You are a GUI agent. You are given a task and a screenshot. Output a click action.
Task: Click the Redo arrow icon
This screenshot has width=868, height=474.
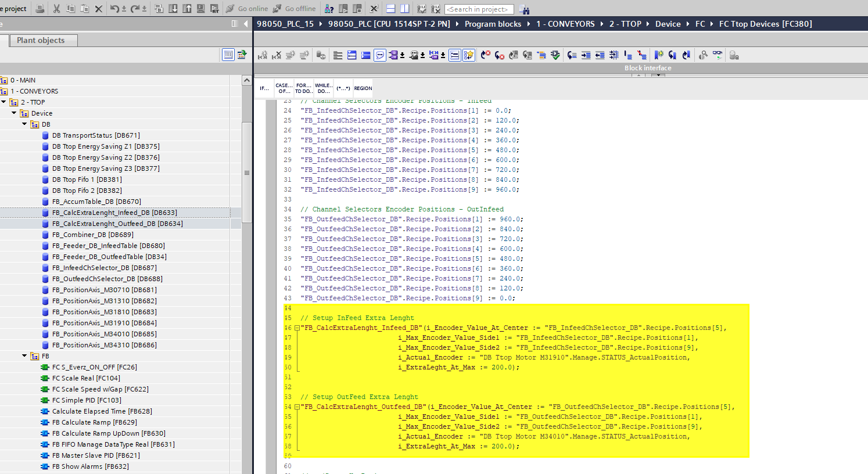135,9
